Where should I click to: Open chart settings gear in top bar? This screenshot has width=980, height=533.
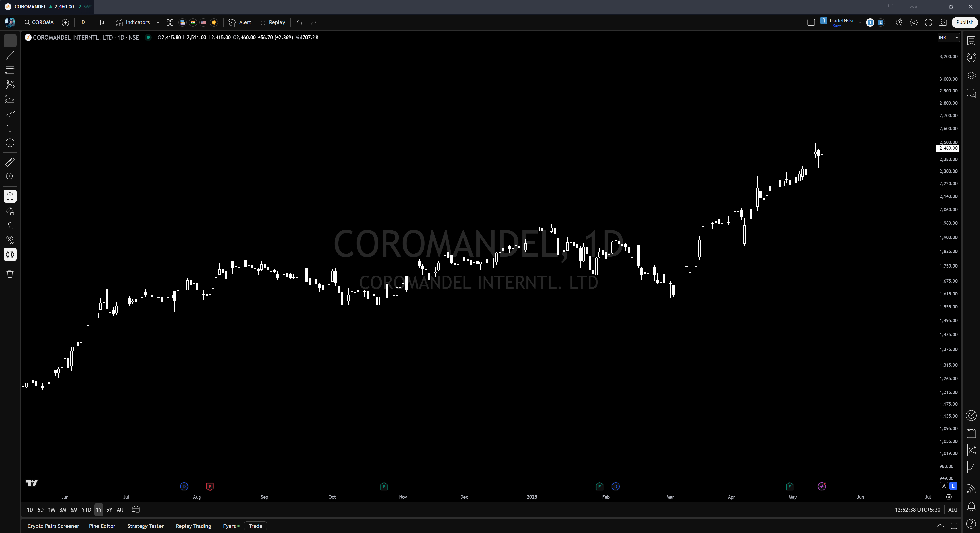pyautogui.click(x=914, y=22)
